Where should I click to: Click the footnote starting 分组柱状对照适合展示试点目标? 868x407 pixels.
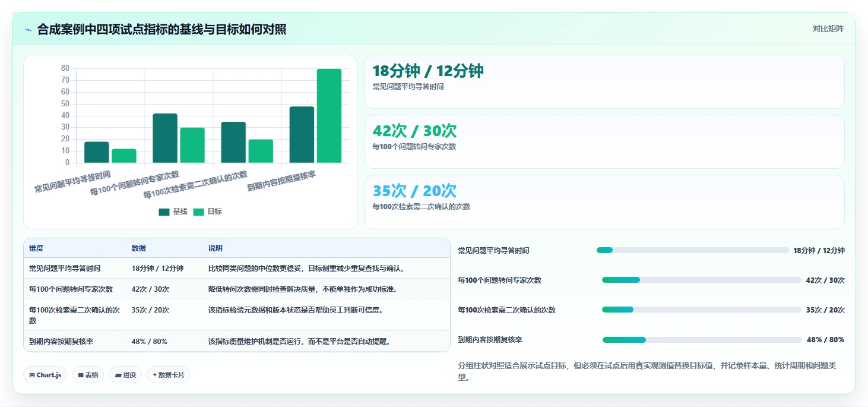[647, 371]
